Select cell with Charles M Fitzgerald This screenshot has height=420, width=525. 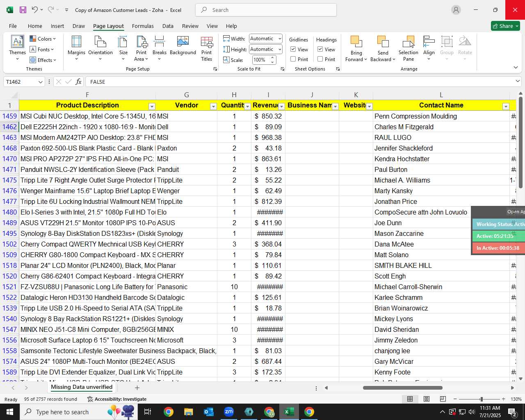pyautogui.click(x=441, y=127)
